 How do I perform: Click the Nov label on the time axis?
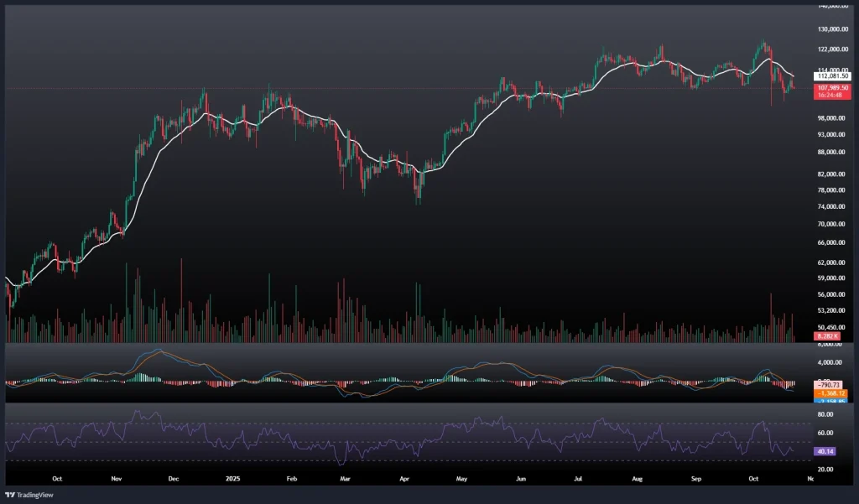pyautogui.click(x=117, y=479)
